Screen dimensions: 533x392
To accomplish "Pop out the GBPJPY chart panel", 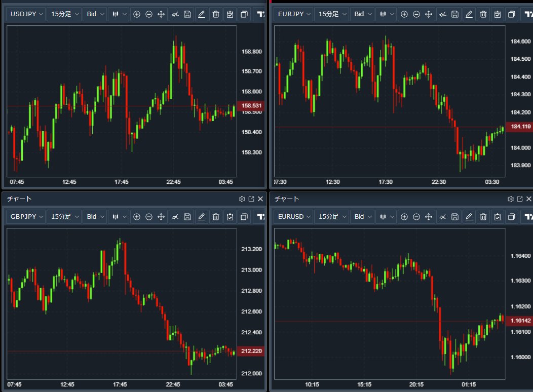I will coord(251,199).
